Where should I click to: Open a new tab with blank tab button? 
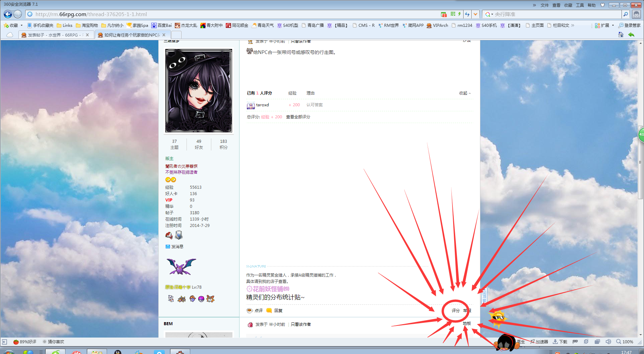point(176,35)
